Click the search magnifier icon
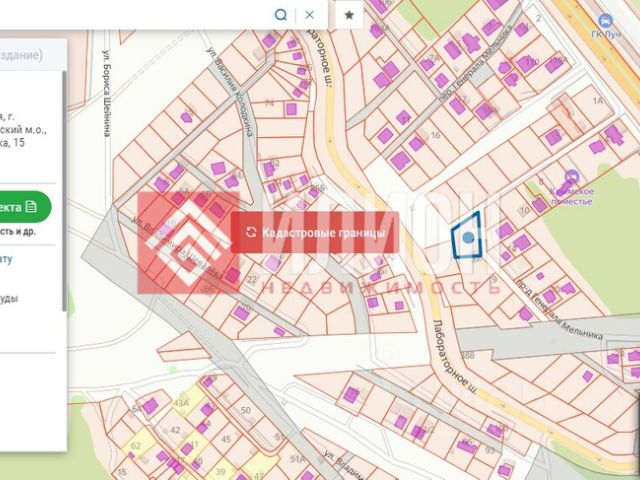Image resolution: width=640 pixels, height=480 pixels. pyautogui.click(x=281, y=15)
